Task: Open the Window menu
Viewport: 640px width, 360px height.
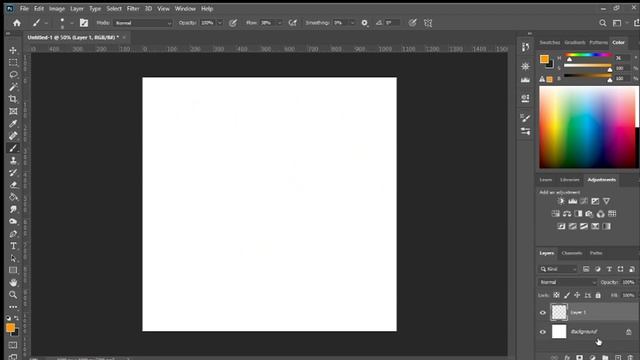Action: click(x=185, y=9)
